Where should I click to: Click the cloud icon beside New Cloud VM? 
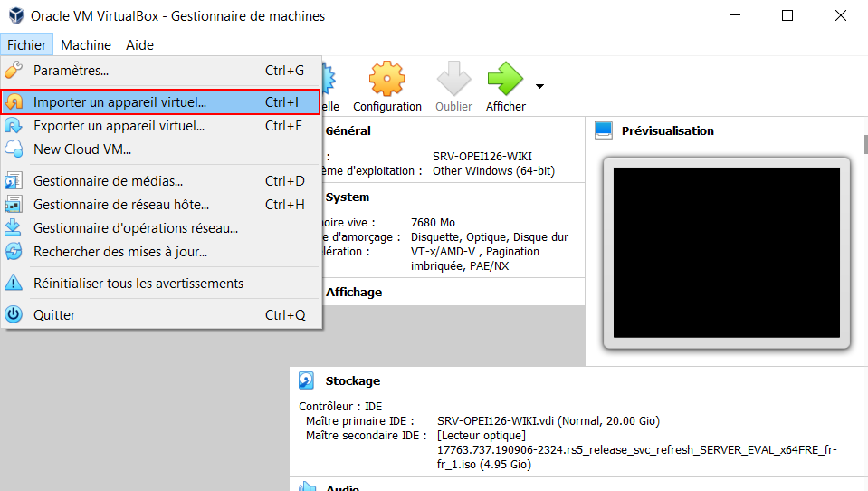tap(14, 149)
